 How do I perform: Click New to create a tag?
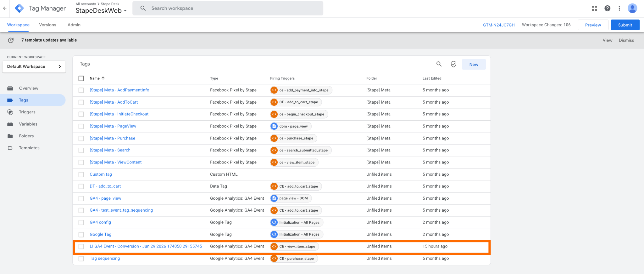[474, 64]
